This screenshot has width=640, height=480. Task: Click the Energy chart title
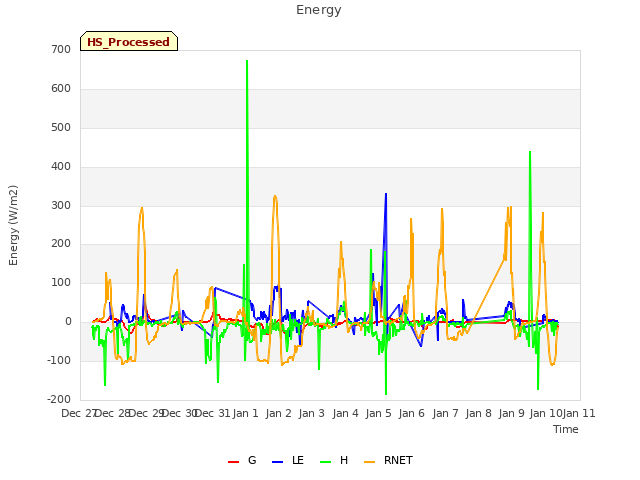[319, 10]
